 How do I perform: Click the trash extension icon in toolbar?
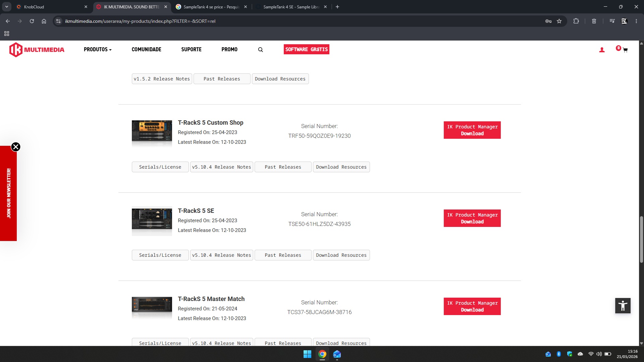(594, 21)
